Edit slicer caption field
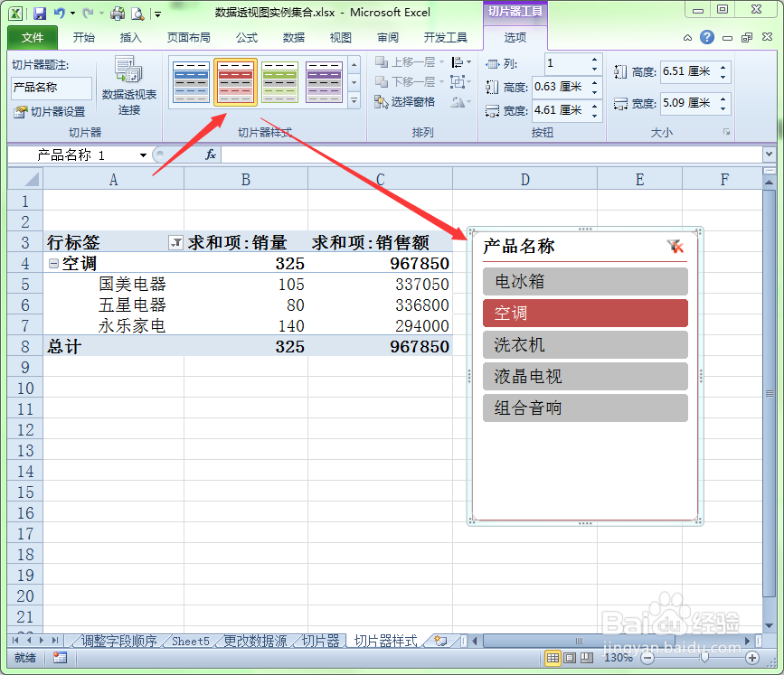The width and height of the screenshot is (784, 675). point(51,88)
